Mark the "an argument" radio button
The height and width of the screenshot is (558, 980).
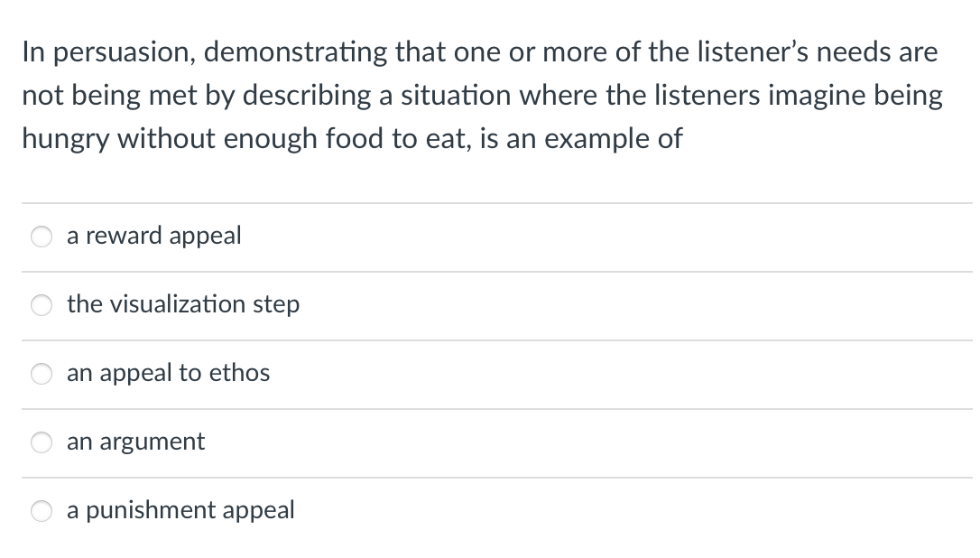tap(42, 442)
